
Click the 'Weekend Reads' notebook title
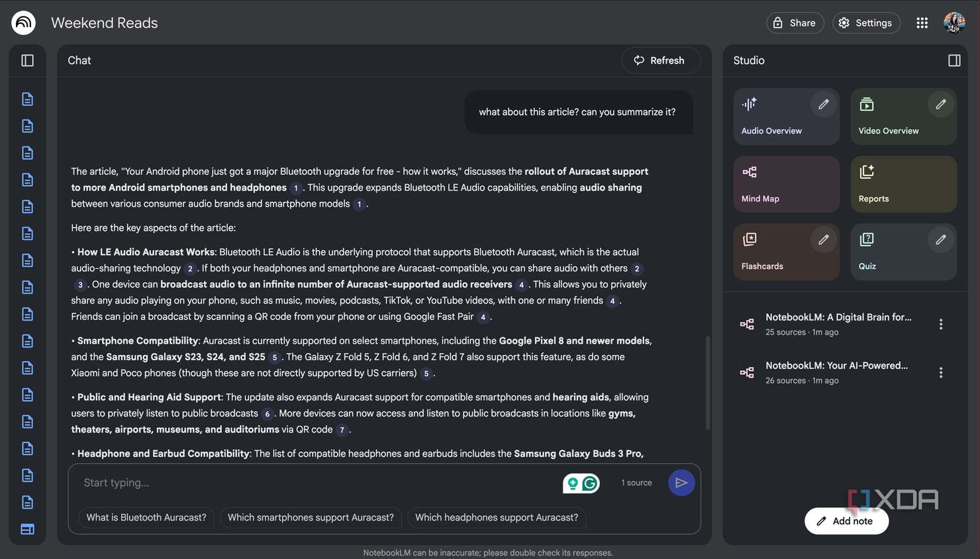click(x=105, y=23)
